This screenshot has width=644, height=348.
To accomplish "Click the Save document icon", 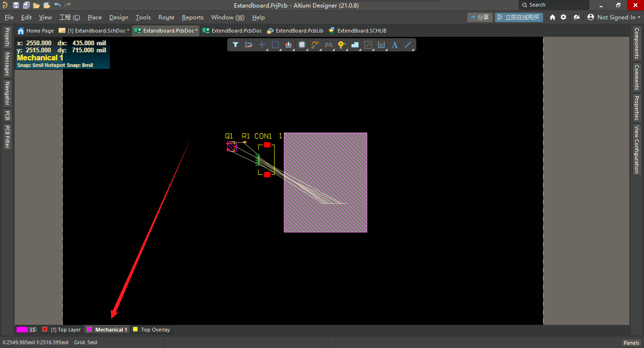I will (x=16, y=5).
